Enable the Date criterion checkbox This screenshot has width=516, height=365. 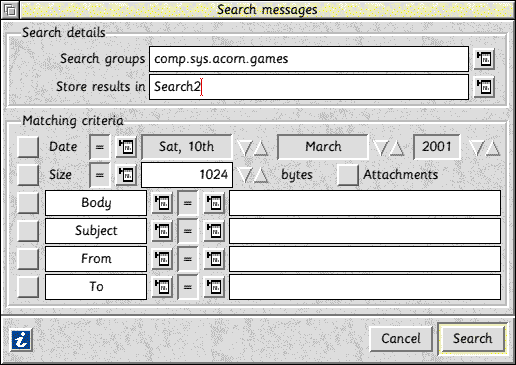pos(28,147)
